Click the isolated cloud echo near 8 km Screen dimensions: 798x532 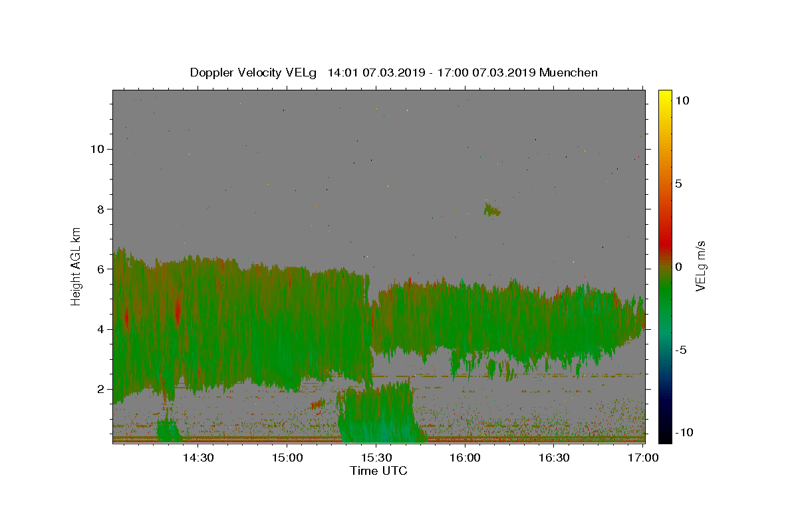pos(492,210)
